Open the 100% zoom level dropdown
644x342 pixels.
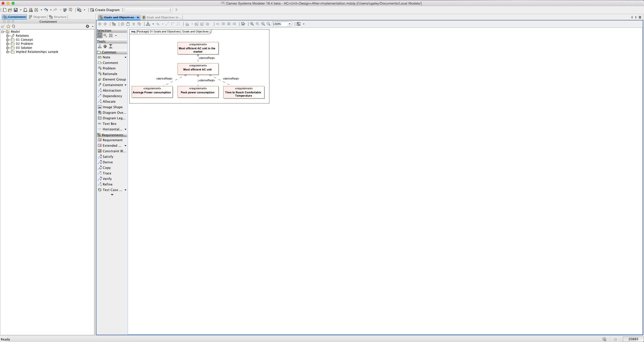[x=290, y=24]
